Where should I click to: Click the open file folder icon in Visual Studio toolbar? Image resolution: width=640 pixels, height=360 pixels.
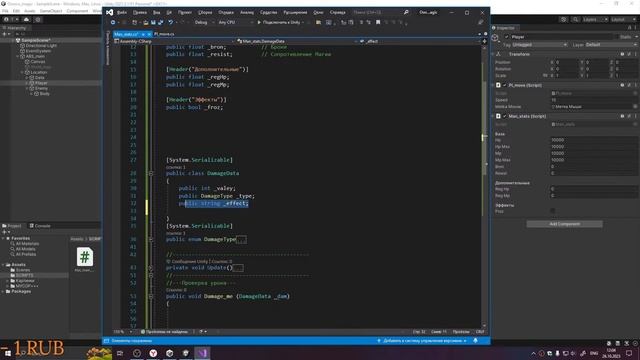tap(146, 22)
